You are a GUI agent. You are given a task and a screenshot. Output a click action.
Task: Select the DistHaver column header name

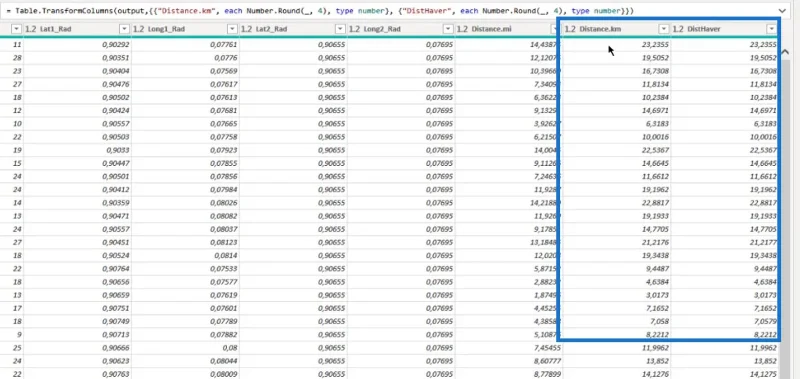coord(704,29)
